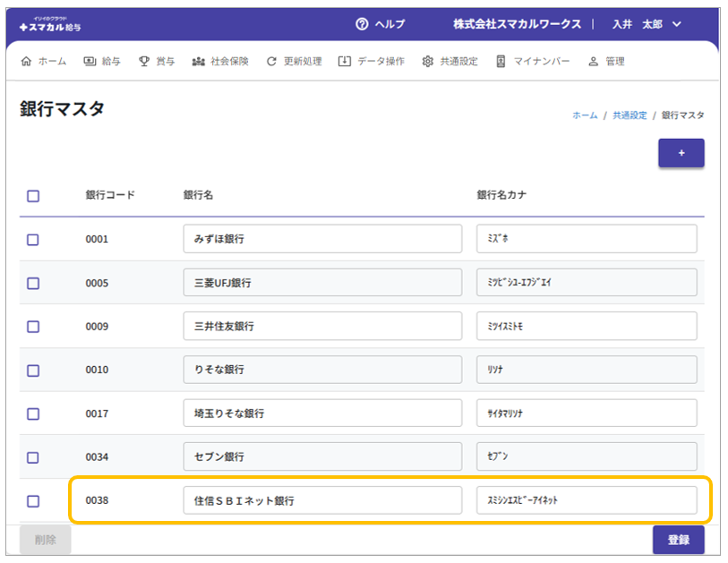
Task: Click the みずほ銀行 bank name field
Action: point(322,239)
